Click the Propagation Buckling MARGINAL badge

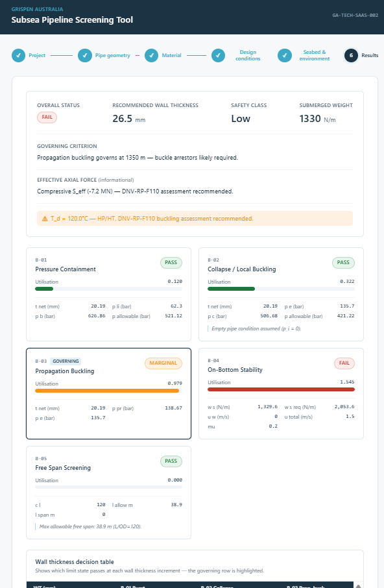pos(163,363)
